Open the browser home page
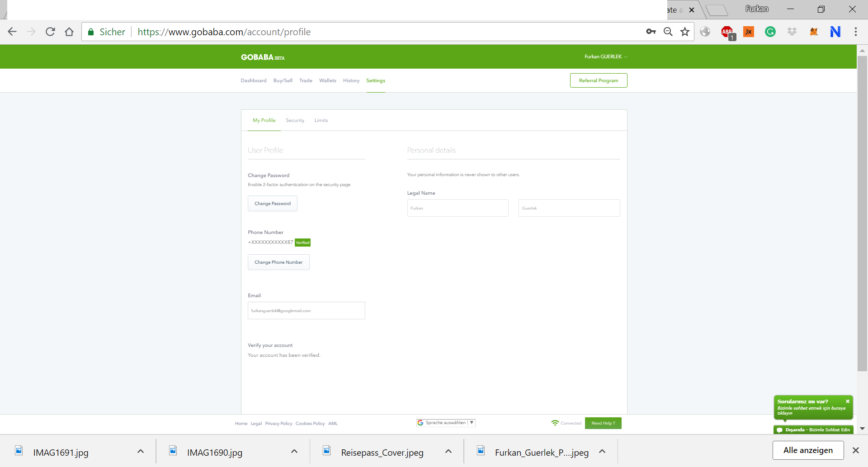The image size is (868, 467). [x=69, y=32]
